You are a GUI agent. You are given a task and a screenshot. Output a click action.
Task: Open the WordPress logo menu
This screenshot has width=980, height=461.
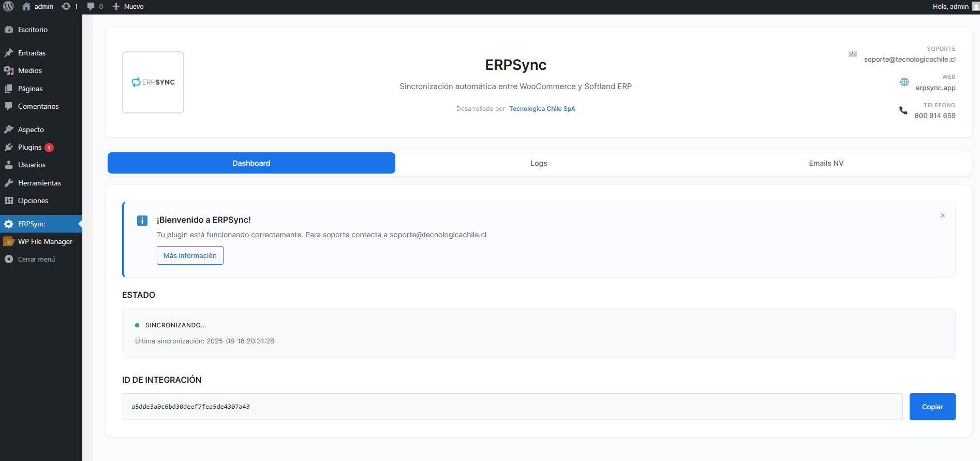tap(8, 6)
